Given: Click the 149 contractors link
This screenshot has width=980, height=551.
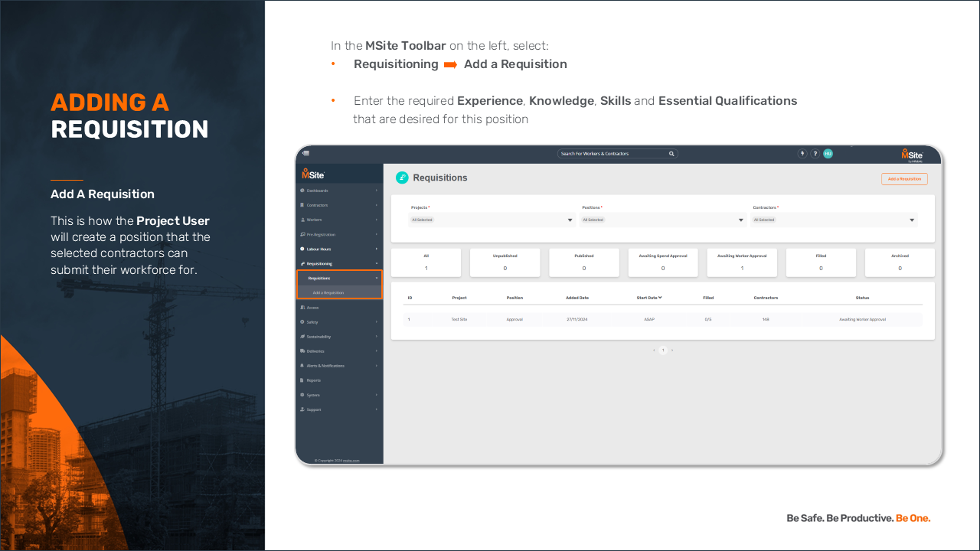Looking at the screenshot, I should pos(766,319).
